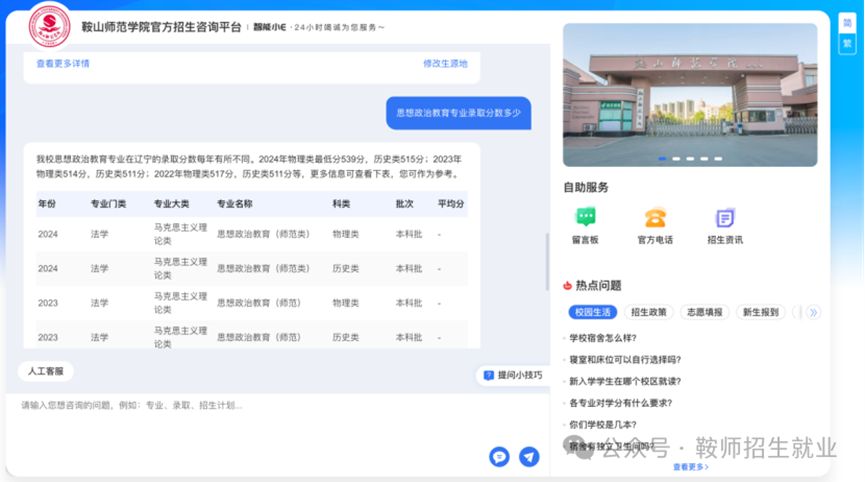Select the 招生政策 tab
This screenshot has width=865, height=482.
coord(650,312)
